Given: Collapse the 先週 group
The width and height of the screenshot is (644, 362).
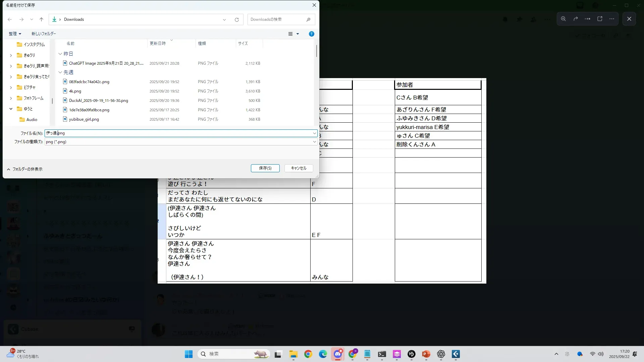Looking at the screenshot, I should tap(60, 72).
